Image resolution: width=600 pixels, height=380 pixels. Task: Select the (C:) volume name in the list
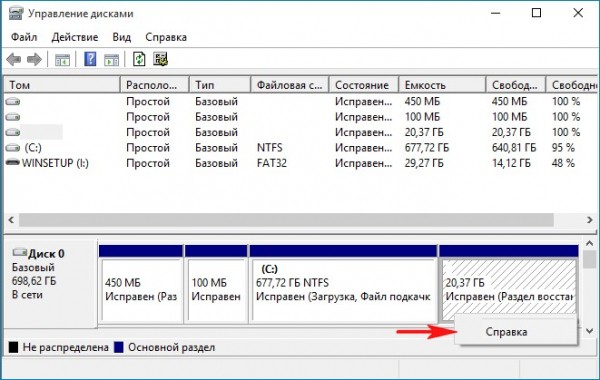point(33,148)
